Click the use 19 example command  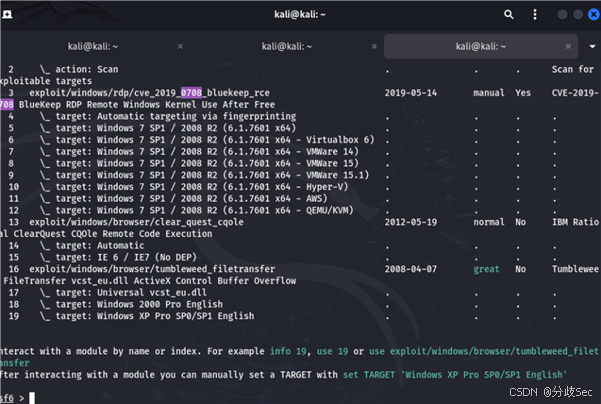pyautogui.click(x=332, y=351)
